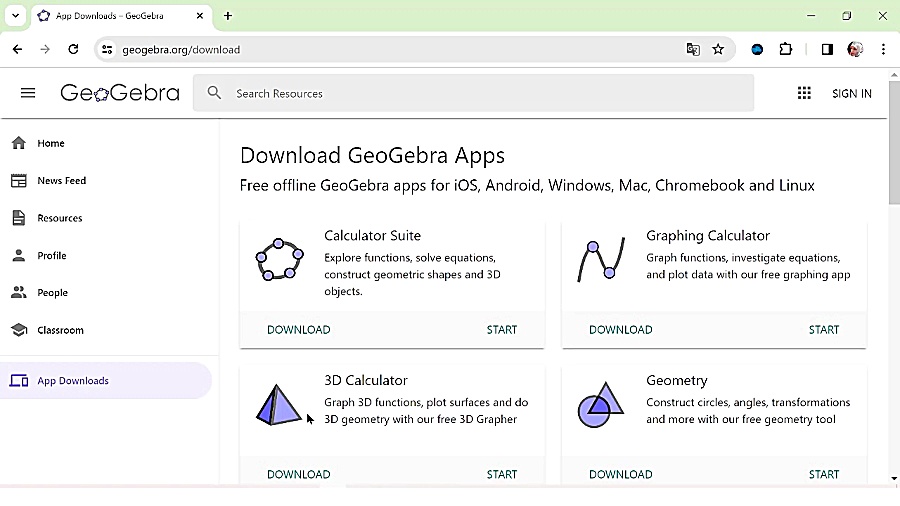Click the 3D Calculator title
Image resolution: width=900 pixels, height=506 pixels.
[x=366, y=380]
